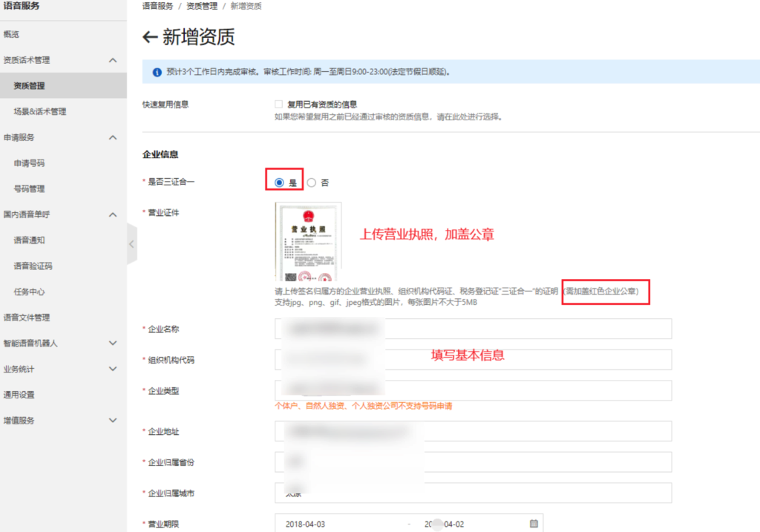Collapse the sidebar with the left arrow handle
Image resolution: width=760 pixels, height=532 pixels.
(131, 243)
